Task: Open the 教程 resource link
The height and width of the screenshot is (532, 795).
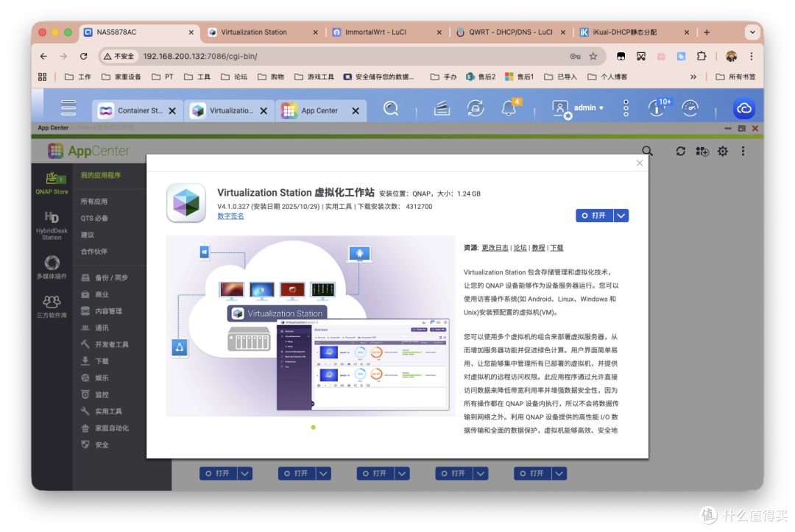Action: click(x=538, y=248)
